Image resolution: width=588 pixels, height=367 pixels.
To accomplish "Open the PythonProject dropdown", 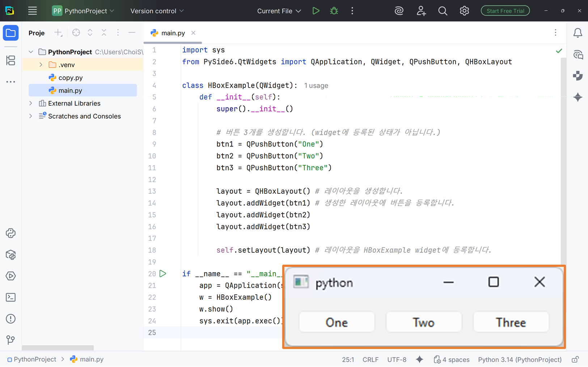I will 84,11.
